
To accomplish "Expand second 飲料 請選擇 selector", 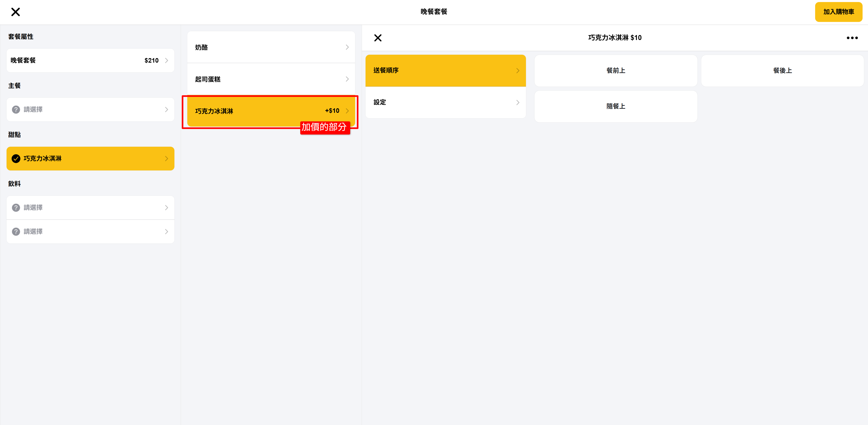I will coord(90,231).
